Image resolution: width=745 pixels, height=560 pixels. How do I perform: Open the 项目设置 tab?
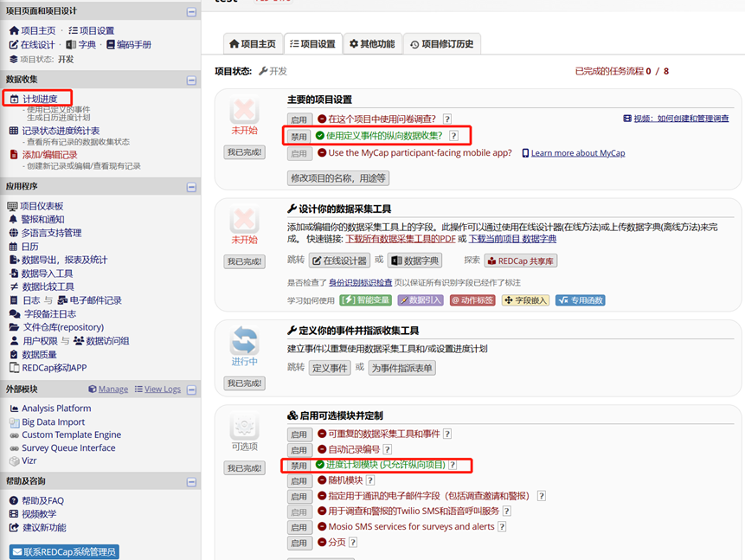(312, 44)
